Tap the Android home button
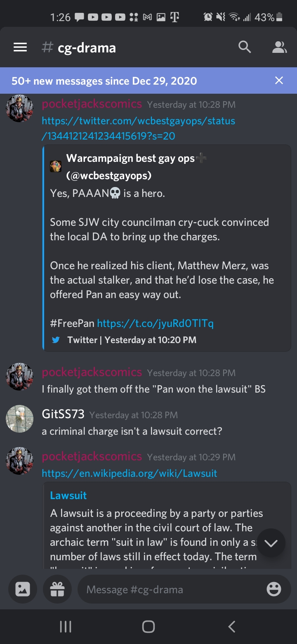Image resolution: width=297 pixels, height=644 pixels. click(148, 627)
